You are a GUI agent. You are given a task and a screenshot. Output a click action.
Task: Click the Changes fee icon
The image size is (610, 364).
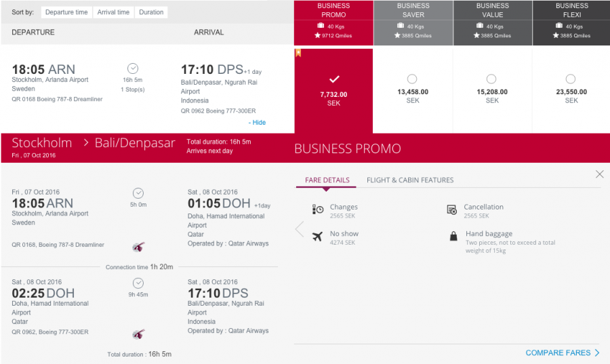tap(317, 209)
